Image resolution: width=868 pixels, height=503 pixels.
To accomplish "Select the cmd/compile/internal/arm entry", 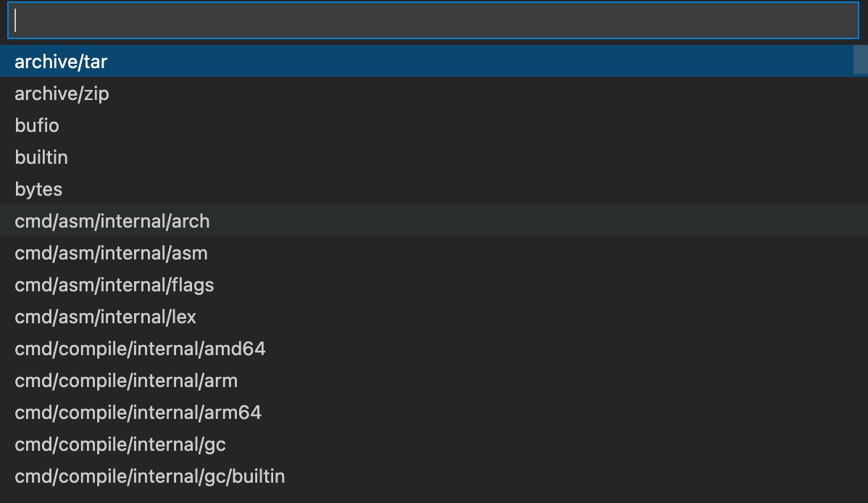I will 434,381.
